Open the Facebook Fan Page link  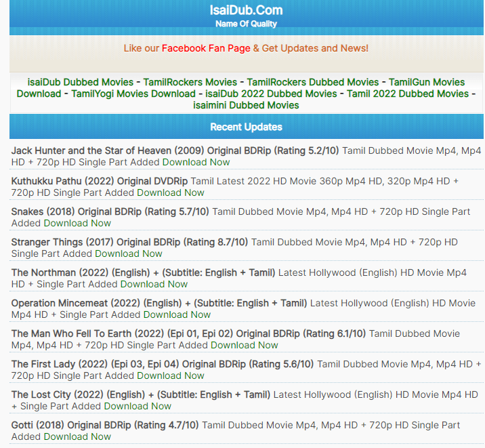pos(206,48)
